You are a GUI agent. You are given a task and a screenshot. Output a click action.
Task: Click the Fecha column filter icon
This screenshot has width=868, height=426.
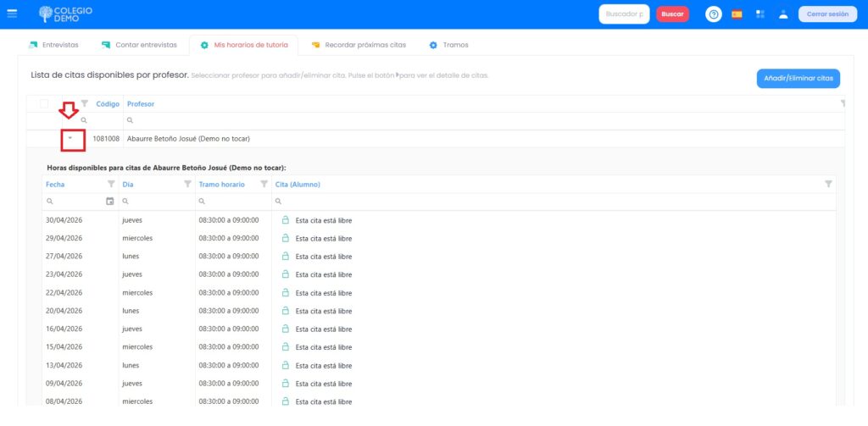click(x=111, y=184)
